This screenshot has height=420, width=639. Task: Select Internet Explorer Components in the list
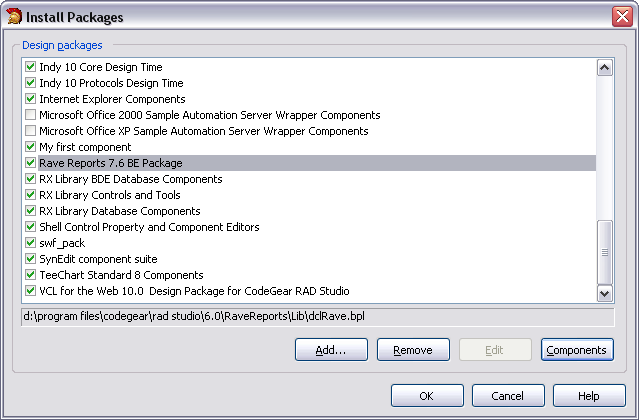point(112,99)
